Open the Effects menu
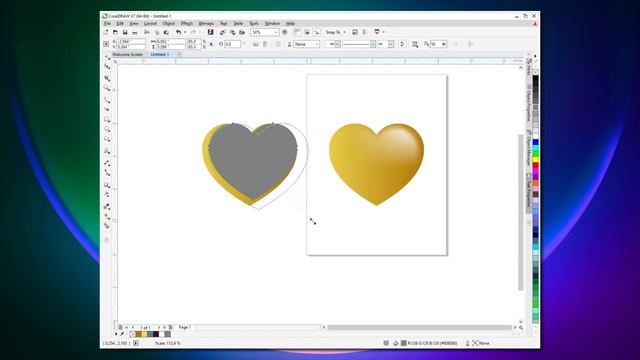Viewport: 640px width, 360px height. point(187,24)
